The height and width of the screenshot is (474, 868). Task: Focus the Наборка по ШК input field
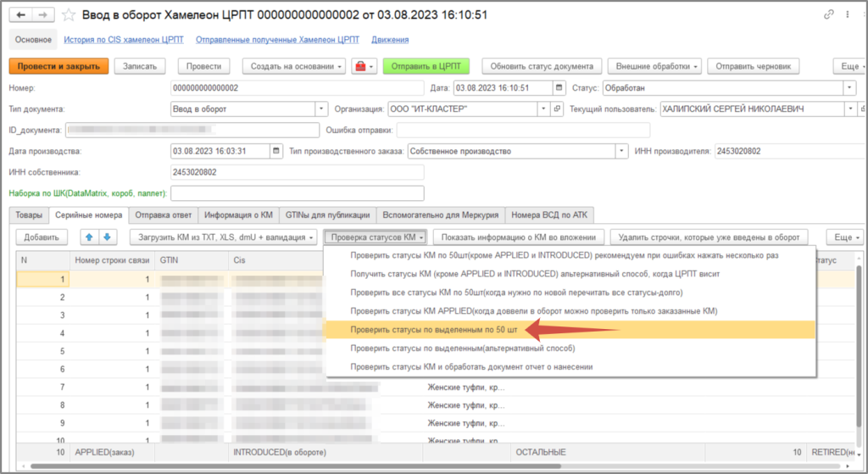tap(298, 193)
